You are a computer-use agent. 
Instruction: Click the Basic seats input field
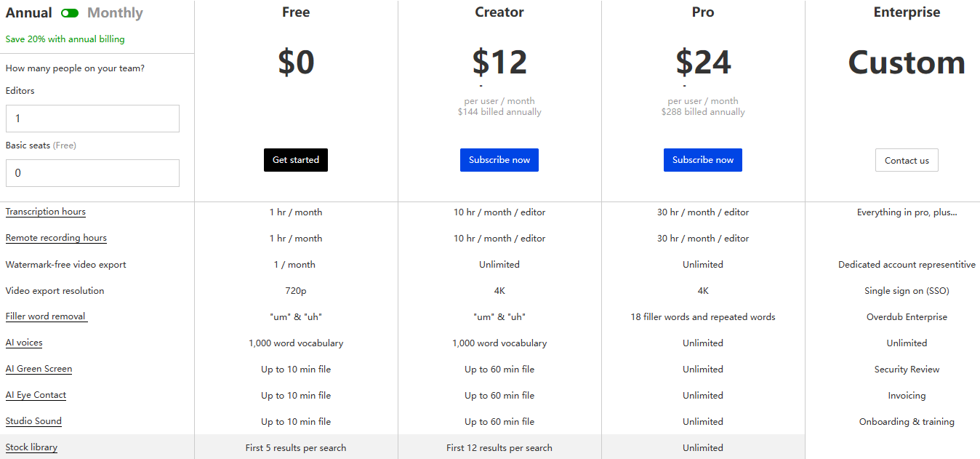pos(92,173)
